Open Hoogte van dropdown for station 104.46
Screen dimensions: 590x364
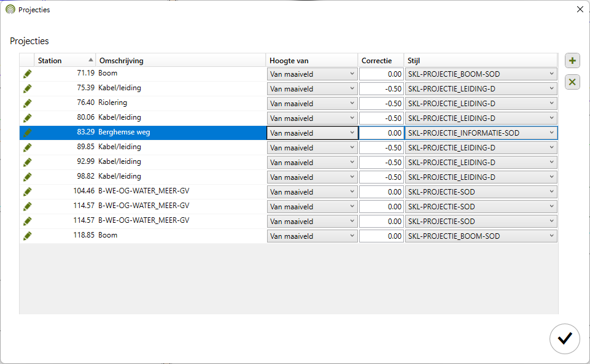point(312,192)
